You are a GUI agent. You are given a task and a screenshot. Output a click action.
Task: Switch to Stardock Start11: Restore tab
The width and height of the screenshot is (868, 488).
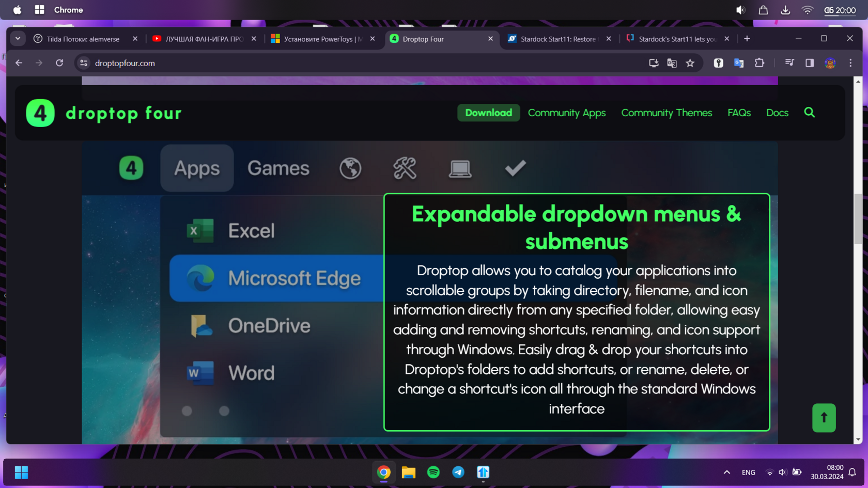559,39
